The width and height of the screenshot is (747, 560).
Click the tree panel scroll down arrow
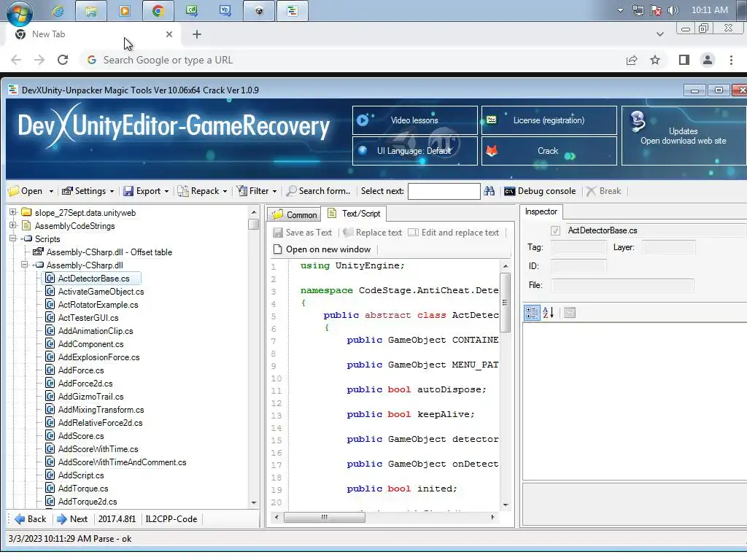click(254, 503)
